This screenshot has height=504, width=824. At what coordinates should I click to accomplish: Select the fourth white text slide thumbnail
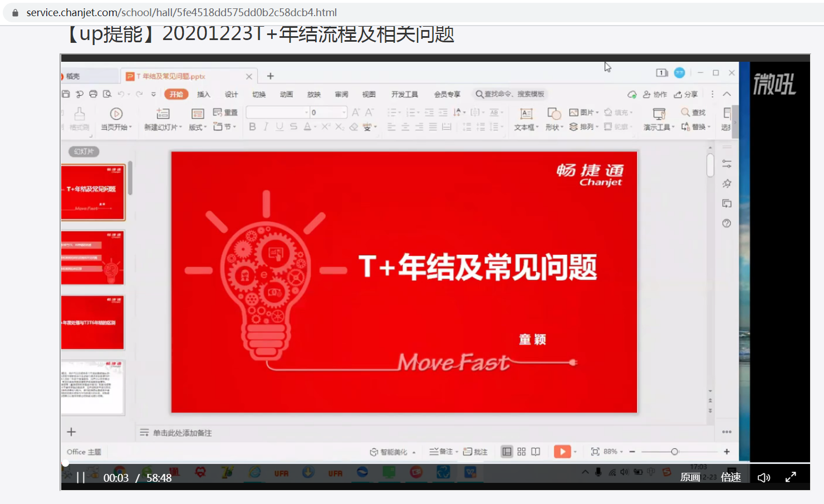click(x=93, y=387)
